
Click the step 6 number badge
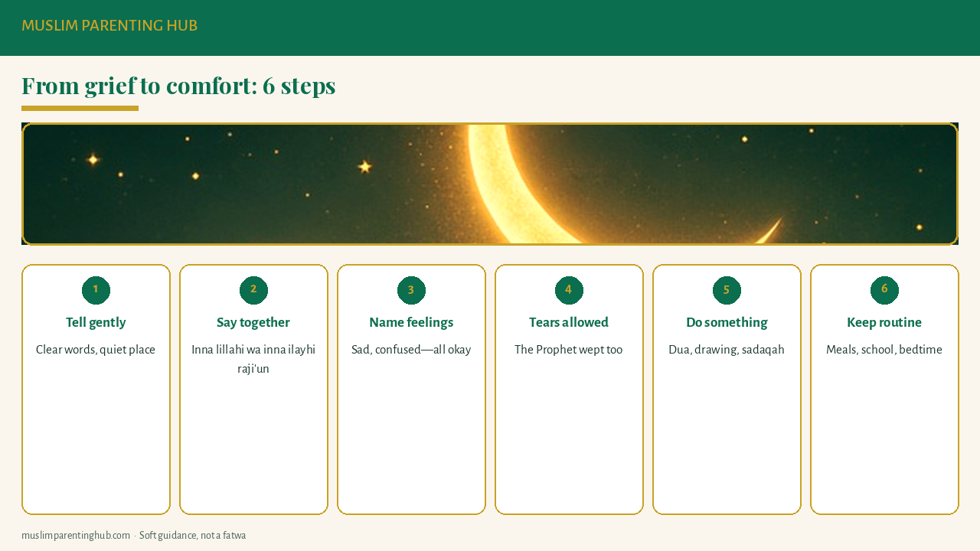[884, 290]
